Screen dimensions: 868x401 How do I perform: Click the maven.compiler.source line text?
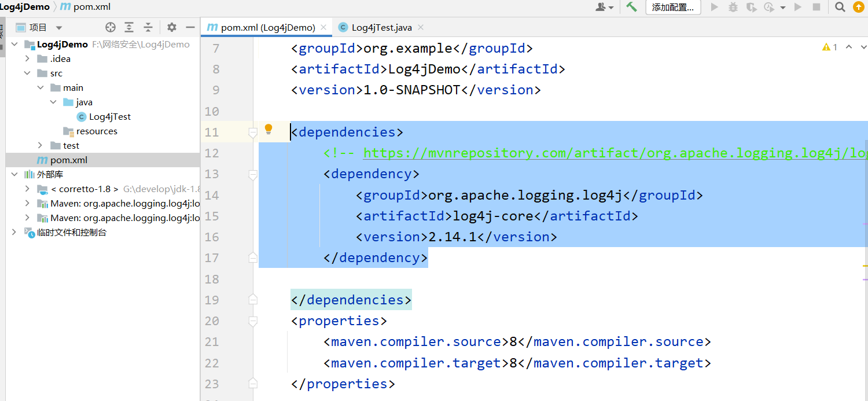[x=517, y=341]
